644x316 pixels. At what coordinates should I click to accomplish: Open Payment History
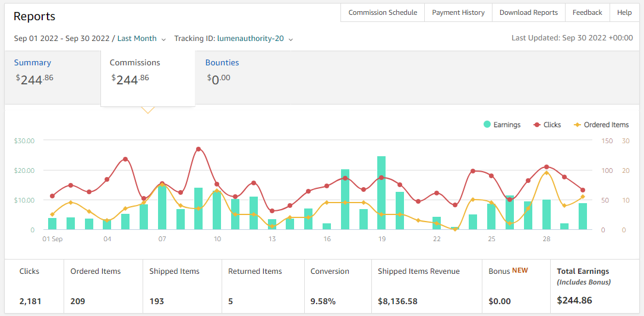click(459, 12)
